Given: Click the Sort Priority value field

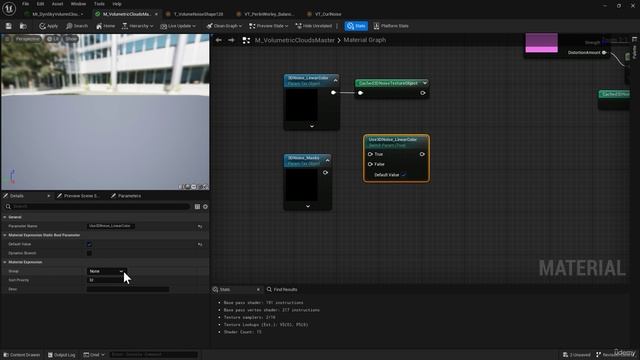Looking at the screenshot, I should pos(106,280).
